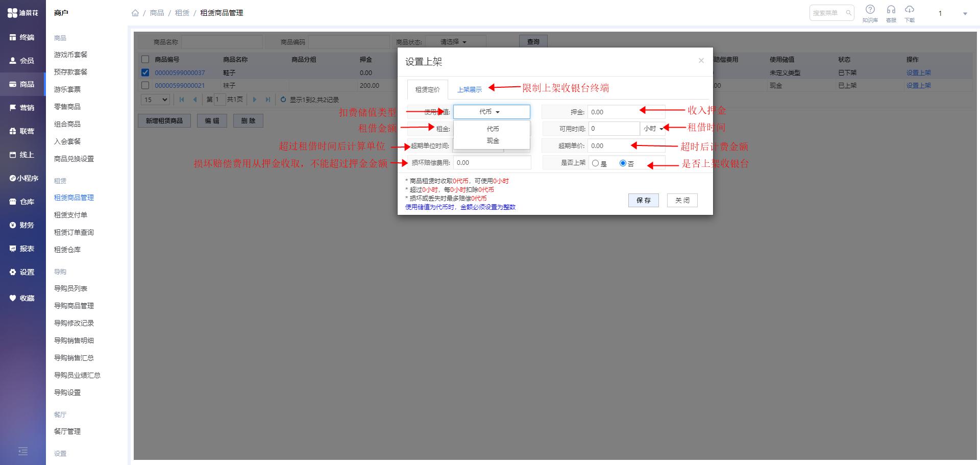Open 租赁仓库 menu item
980x465 pixels.
coord(67,250)
